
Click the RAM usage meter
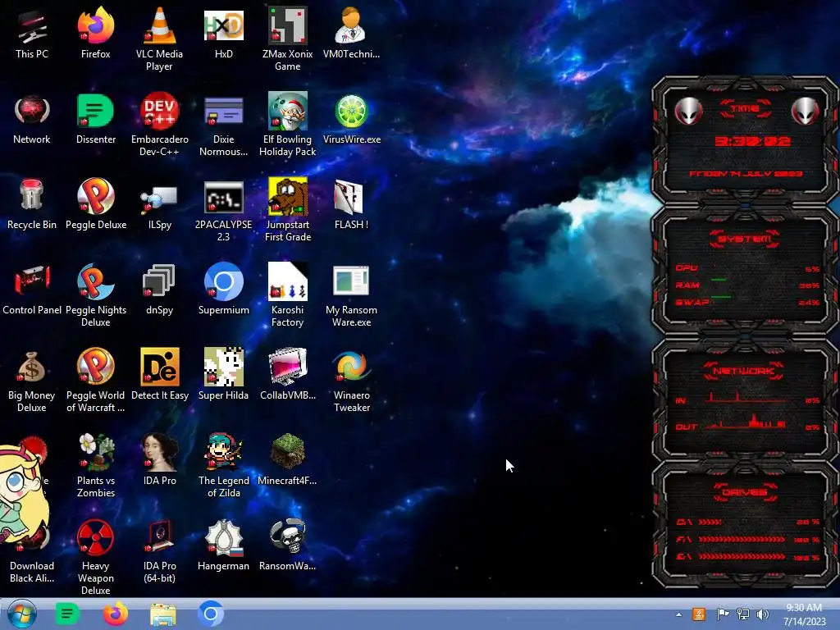[748, 285]
